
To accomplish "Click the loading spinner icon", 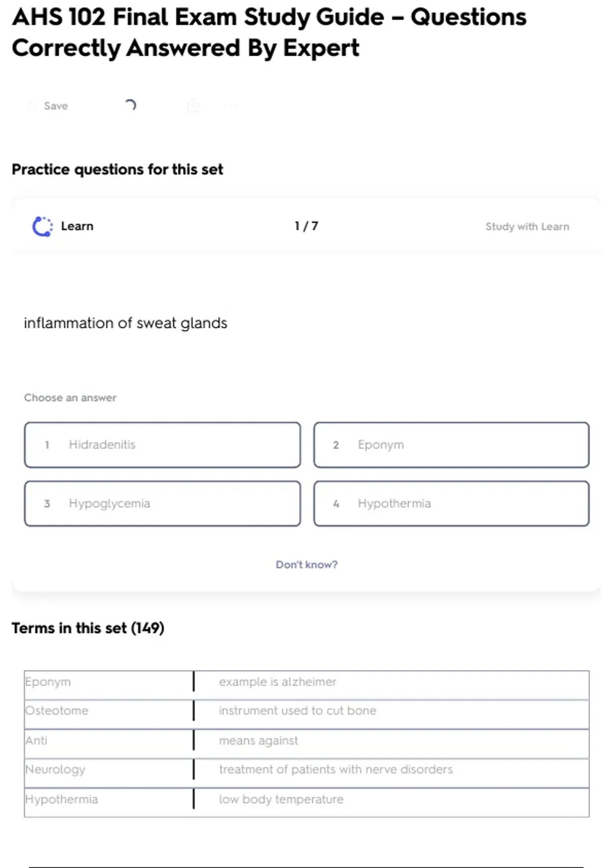I will tap(131, 105).
